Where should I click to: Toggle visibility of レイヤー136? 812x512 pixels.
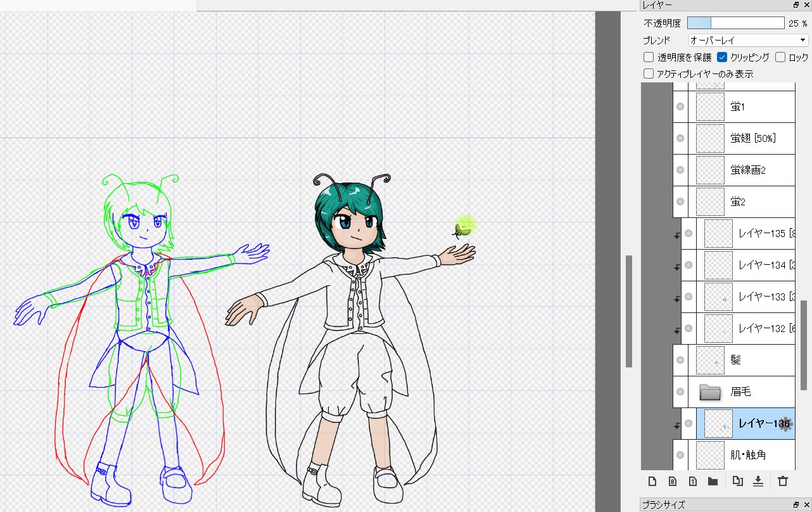[x=688, y=423]
